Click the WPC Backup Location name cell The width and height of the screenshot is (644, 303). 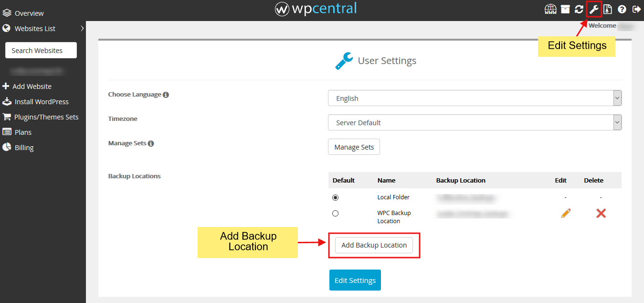(x=394, y=217)
